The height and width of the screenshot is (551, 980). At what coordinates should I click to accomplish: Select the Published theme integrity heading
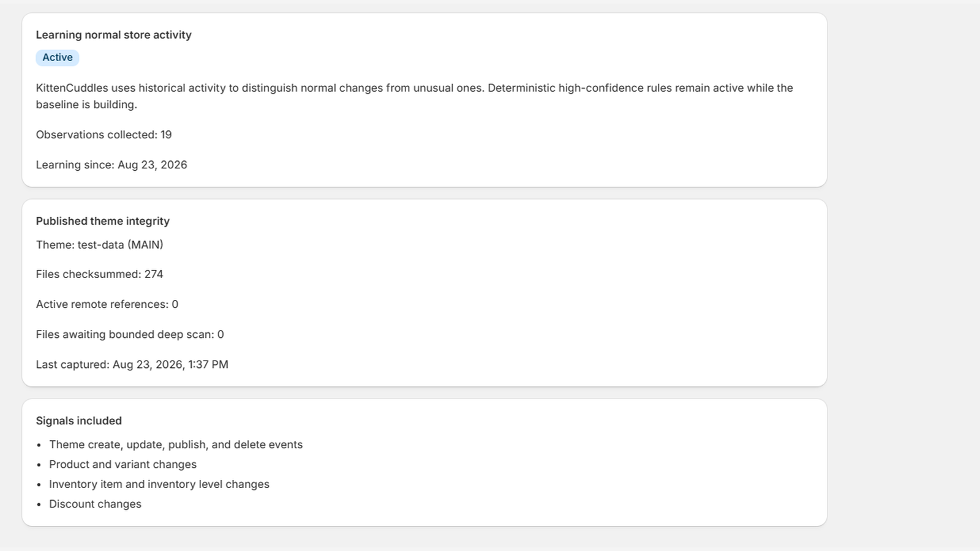[102, 221]
